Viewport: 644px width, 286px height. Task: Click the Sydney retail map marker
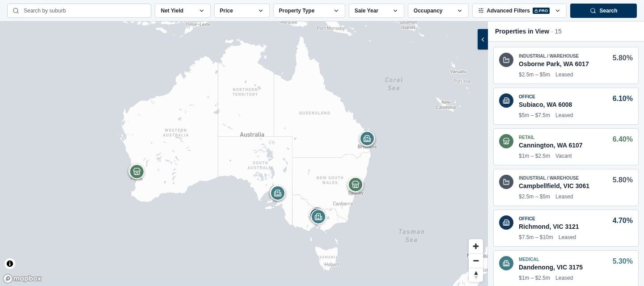[356, 185]
